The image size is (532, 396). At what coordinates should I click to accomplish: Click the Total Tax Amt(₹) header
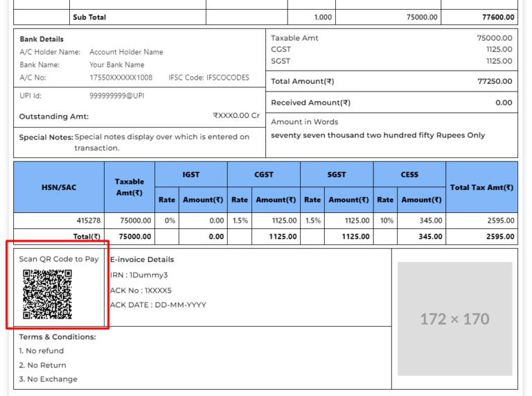pos(481,187)
